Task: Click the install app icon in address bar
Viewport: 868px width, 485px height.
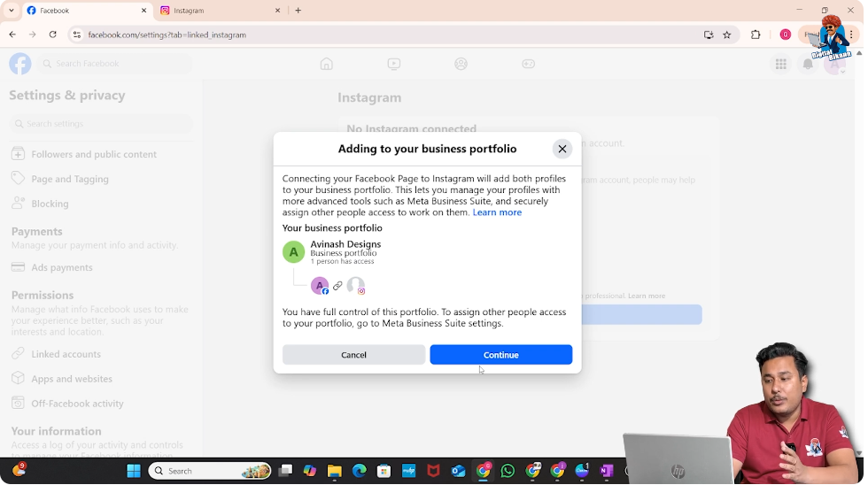Action: tap(709, 35)
